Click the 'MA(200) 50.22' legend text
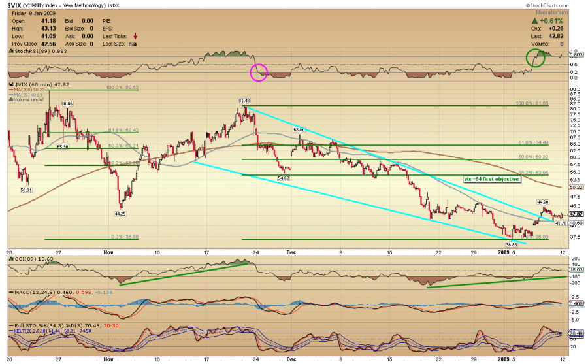The width and height of the screenshot is (588, 364). click(x=29, y=90)
